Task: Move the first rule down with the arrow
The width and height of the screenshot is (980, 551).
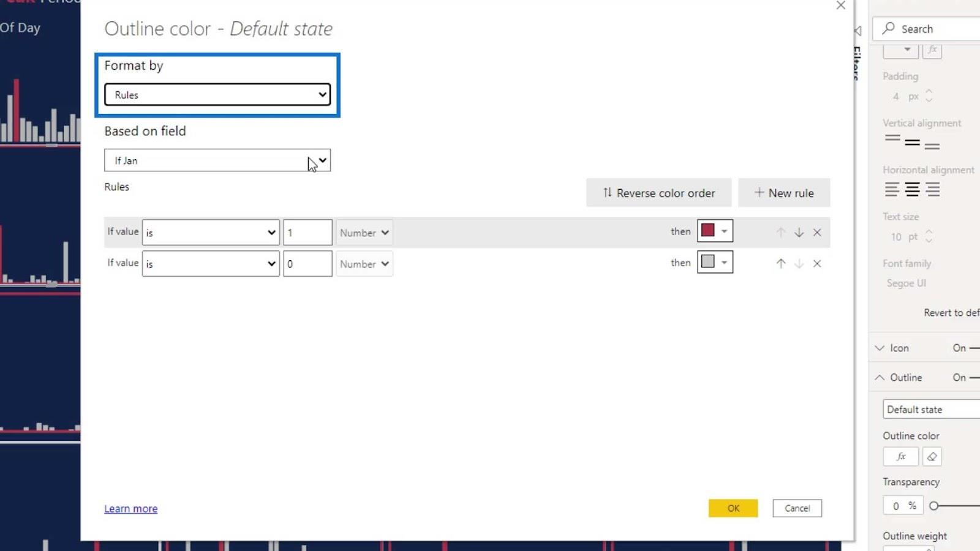Action: (799, 233)
